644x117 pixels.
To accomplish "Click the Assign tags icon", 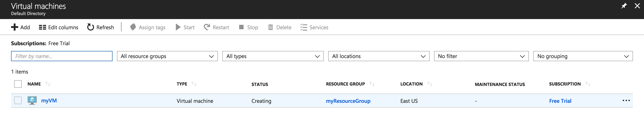I will [133, 27].
